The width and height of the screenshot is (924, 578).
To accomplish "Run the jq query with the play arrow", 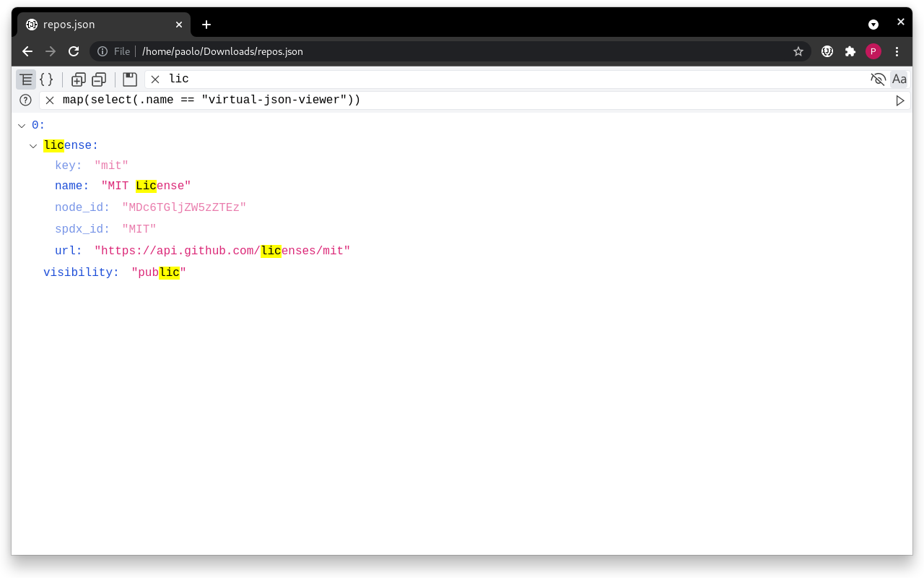I will click(x=900, y=100).
